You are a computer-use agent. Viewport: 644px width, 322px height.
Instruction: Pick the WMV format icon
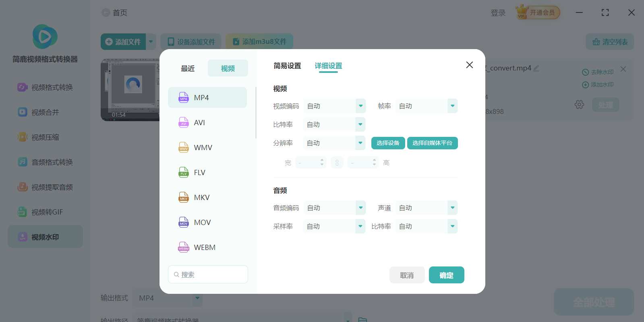(184, 147)
